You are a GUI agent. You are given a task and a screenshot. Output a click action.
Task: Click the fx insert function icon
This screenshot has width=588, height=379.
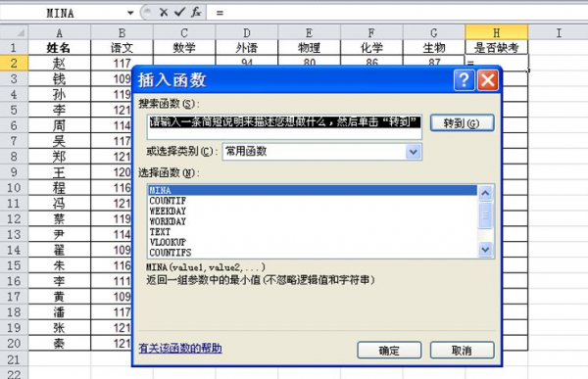196,13
